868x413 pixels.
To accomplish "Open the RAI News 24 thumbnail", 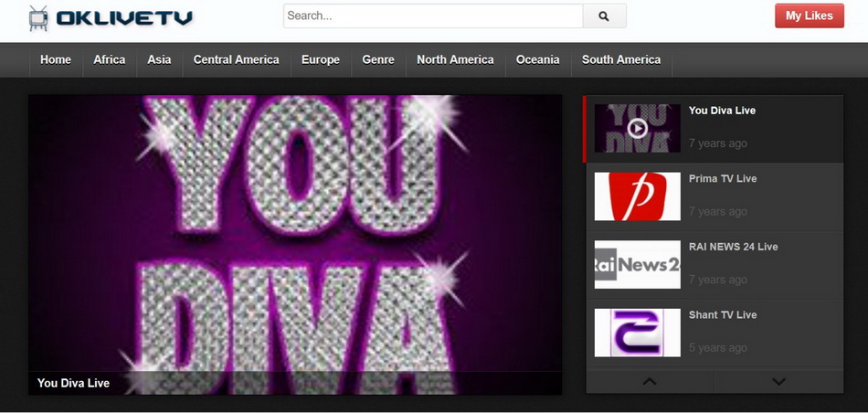I will coord(637,265).
